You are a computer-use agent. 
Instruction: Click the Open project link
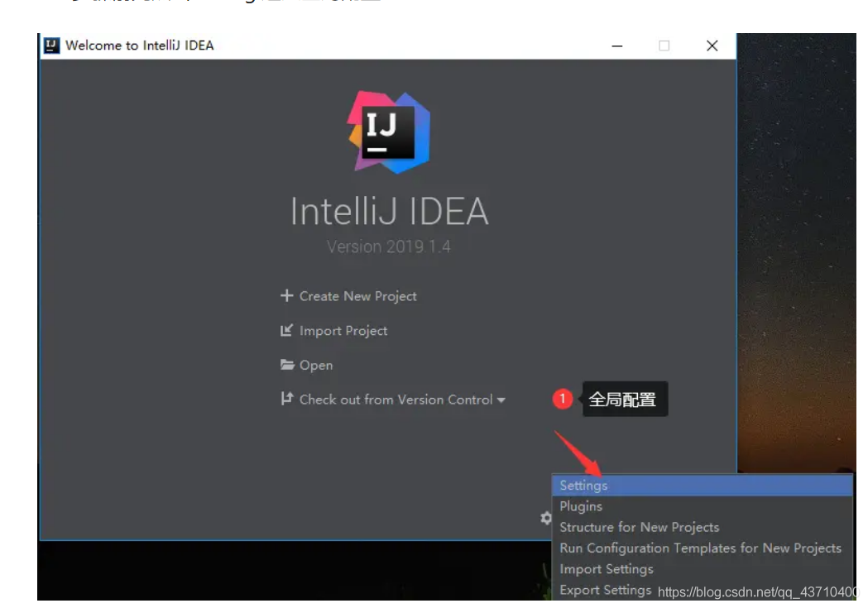pyautogui.click(x=316, y=365)
